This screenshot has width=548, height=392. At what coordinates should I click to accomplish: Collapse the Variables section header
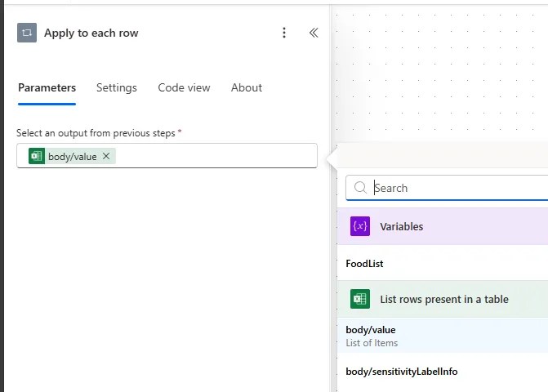[457, 226]
